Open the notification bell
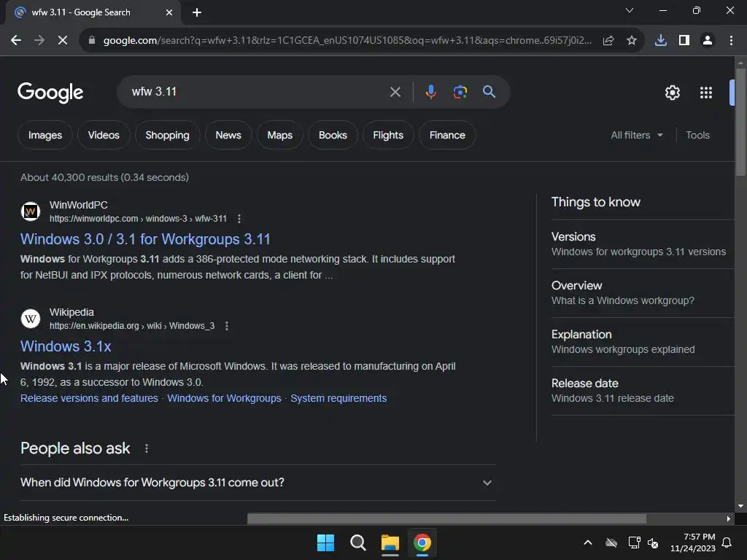 point(727,542)
